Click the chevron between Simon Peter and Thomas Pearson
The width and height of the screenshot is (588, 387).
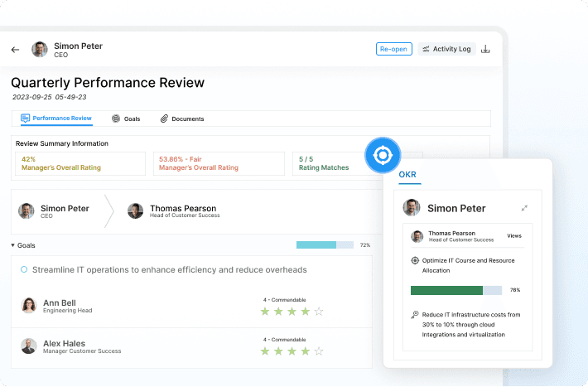108,211
